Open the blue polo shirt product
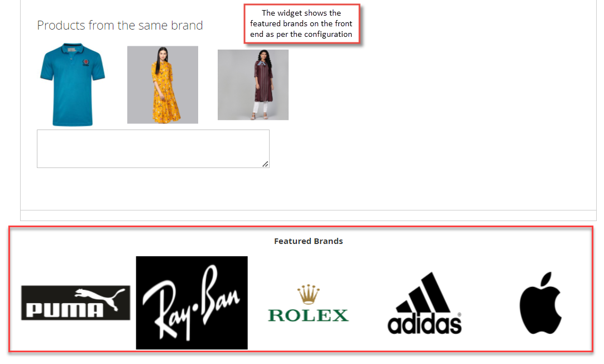The width and height of the screenshot is (604, 364). [73, 84]
